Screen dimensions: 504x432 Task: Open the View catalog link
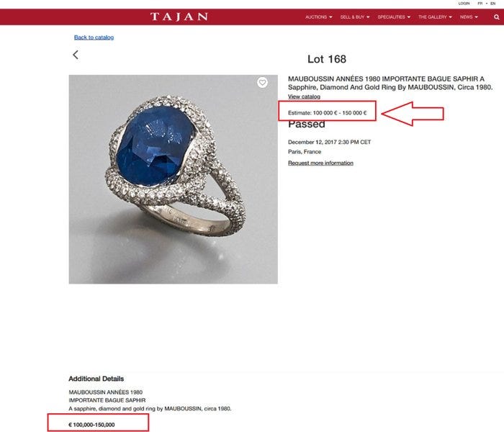(304, 96)
